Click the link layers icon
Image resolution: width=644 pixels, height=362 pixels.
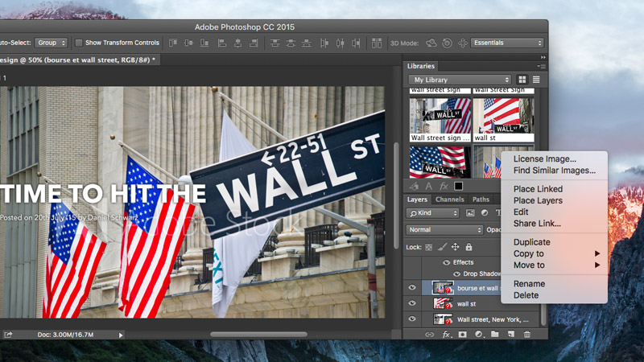[x=430, y=335]
